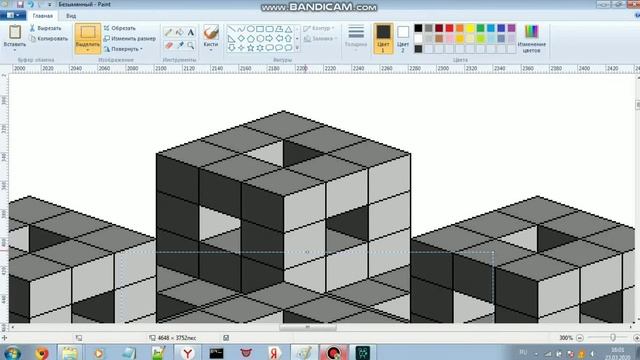Click the Select (Выделить) rectangle tool
Viewport: 640px width, 360px height.
coord(88,32)
